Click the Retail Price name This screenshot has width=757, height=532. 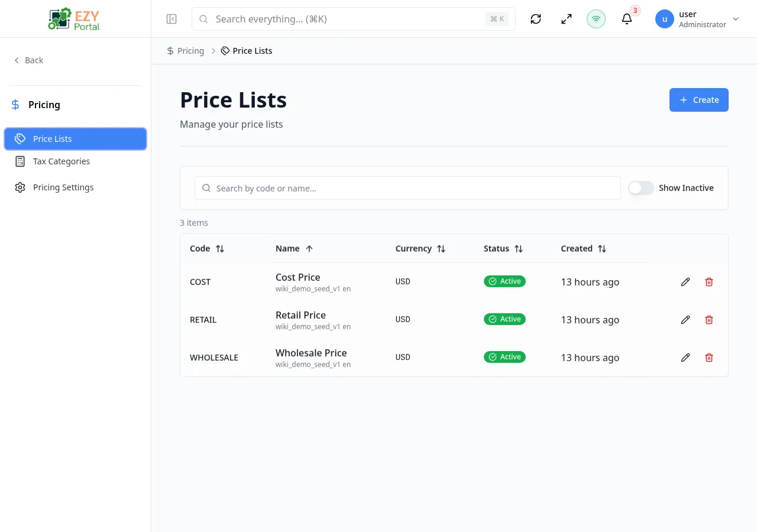point(300,315)
